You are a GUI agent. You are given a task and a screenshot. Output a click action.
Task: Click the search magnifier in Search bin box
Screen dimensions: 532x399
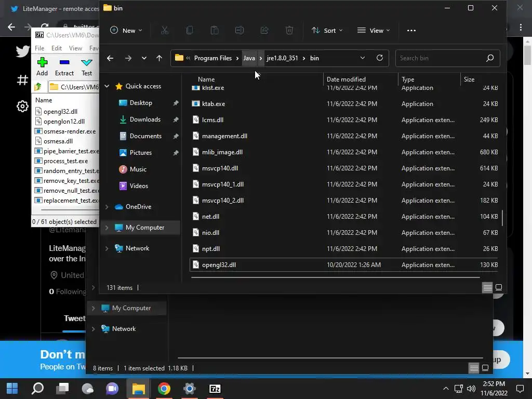click(x=489, y=58)
